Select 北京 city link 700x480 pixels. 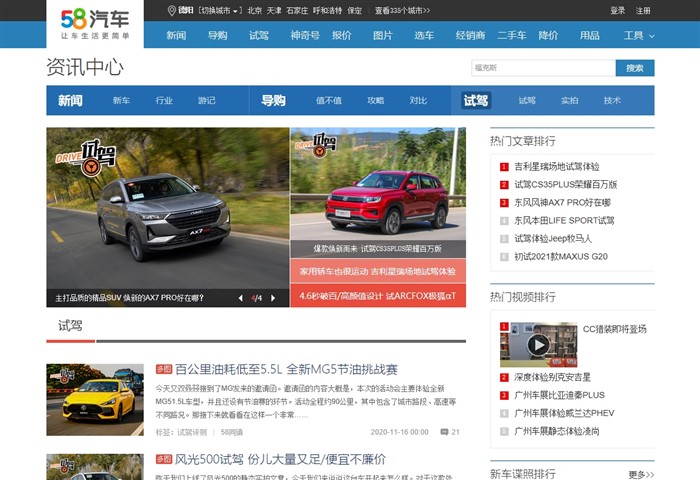[x=254, y=10]
